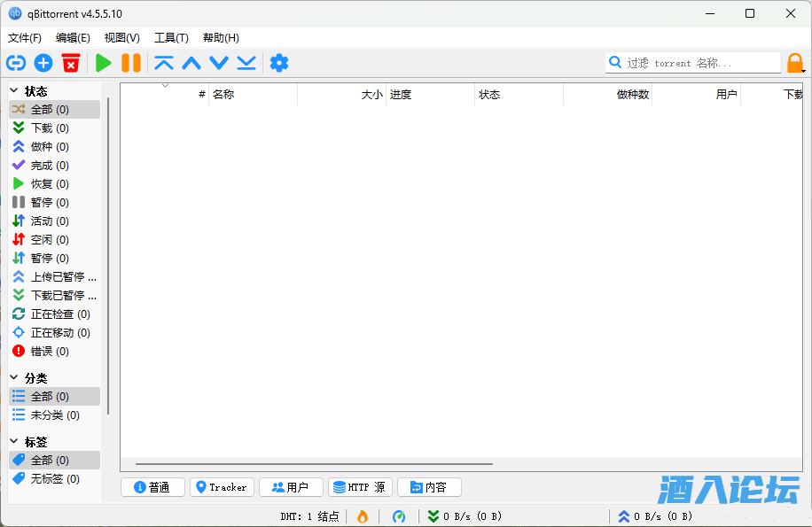Screen dimensions: 812x527
Task: Focus the 过滤 torrent 名称 search field
Action: [x=700, y=63]
